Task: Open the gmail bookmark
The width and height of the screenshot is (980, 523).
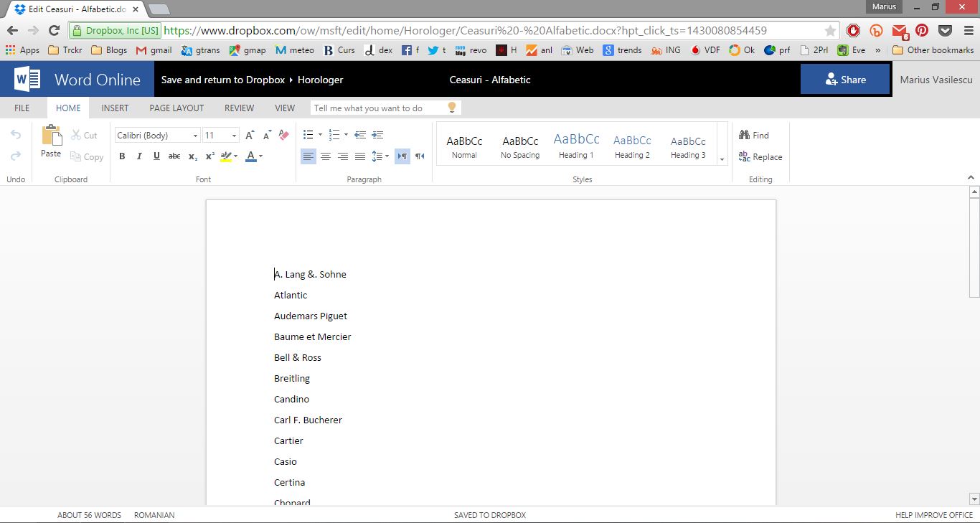Action: click(x=154, y=50)
